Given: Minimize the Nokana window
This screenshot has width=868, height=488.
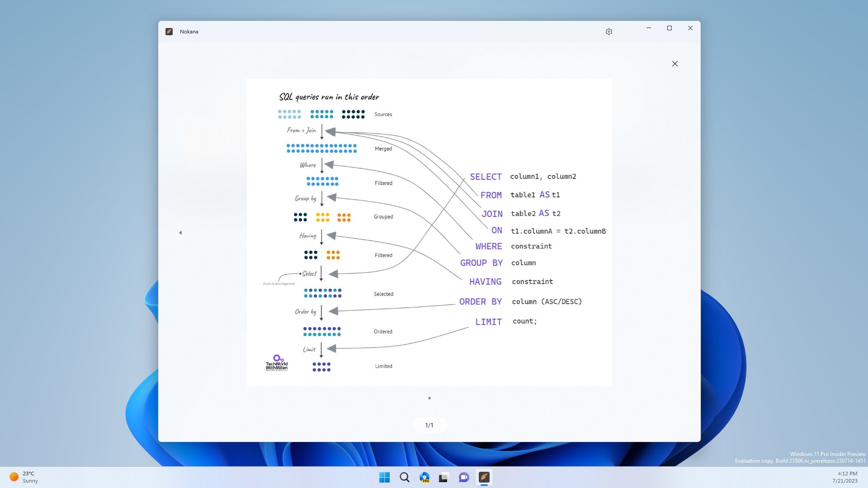Looking at the screenshot, I should click(649, 28).
